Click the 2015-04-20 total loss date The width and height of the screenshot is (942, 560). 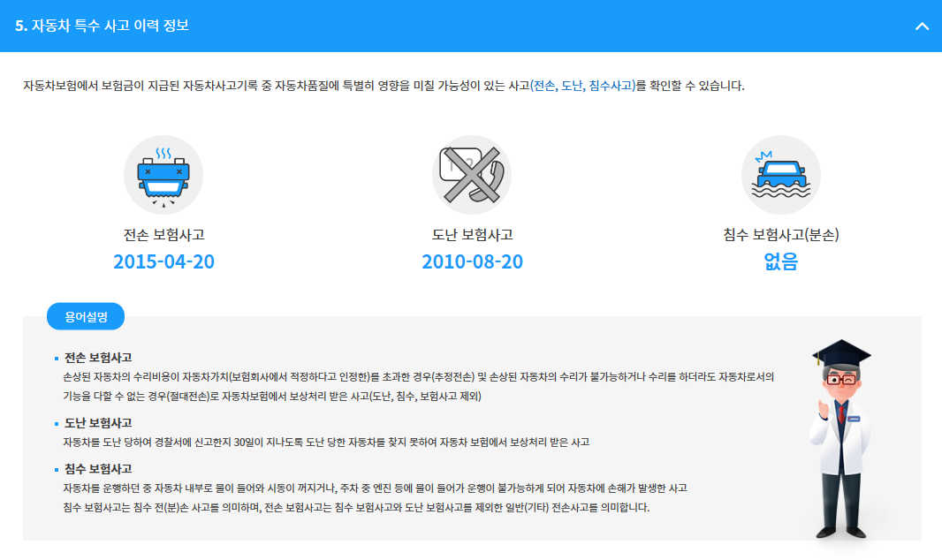tap(162, 261)
